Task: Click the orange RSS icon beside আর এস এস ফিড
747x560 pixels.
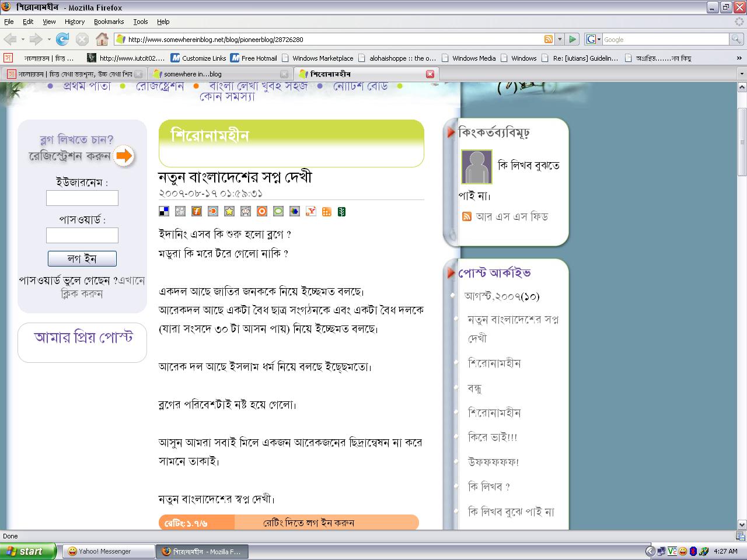Action: pyautogui.click(x=467, y=216)
